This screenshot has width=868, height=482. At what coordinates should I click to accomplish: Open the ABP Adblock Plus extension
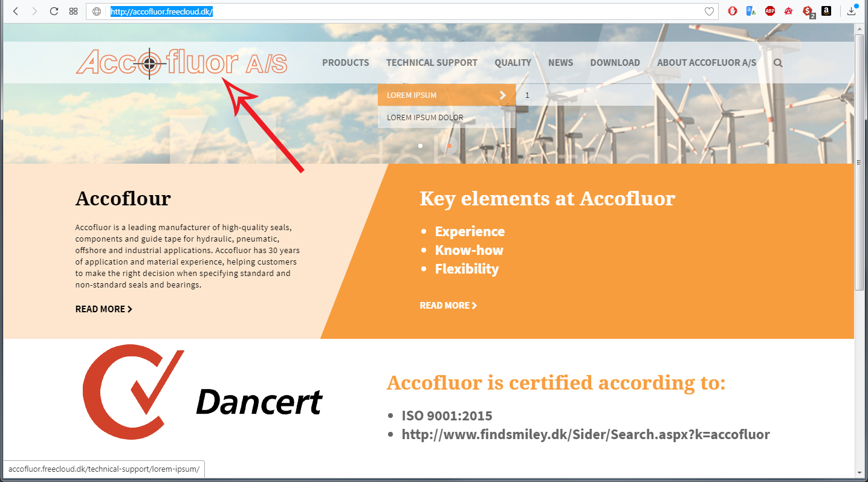770,11
